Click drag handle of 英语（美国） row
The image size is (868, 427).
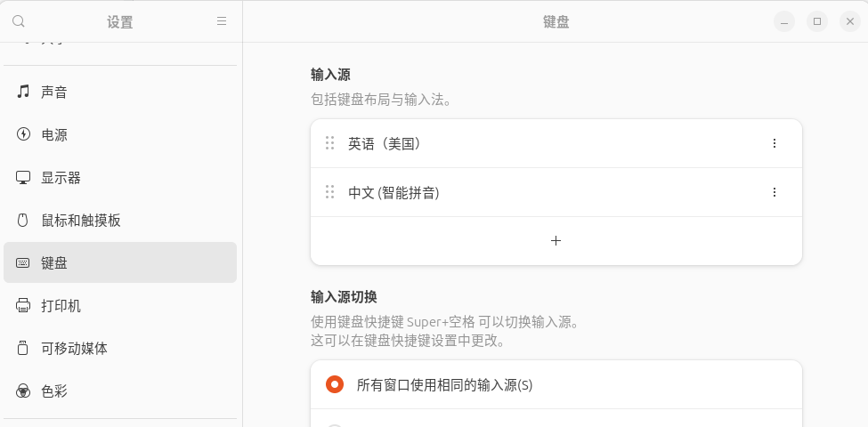pyautogui.click(x=330, y=143)
